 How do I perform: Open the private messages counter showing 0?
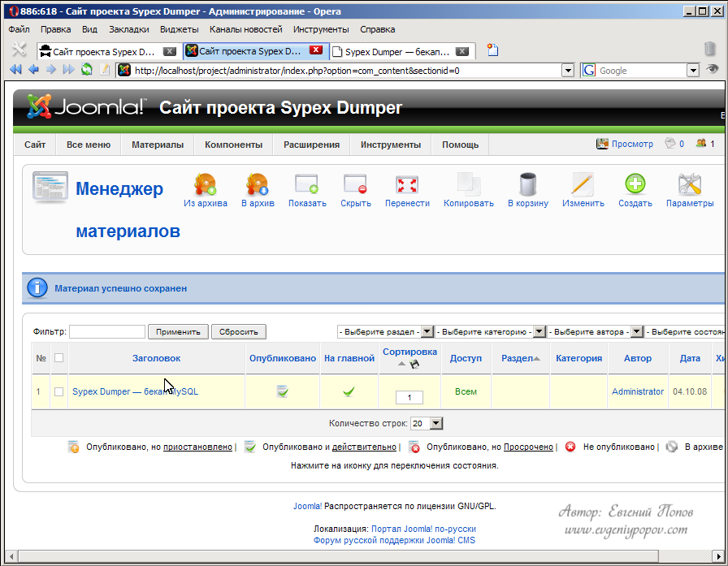tap(674, 144)
